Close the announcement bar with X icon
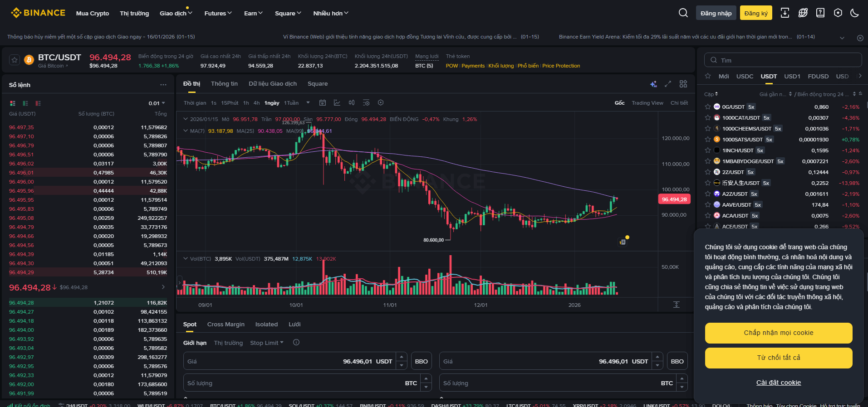 860,38
